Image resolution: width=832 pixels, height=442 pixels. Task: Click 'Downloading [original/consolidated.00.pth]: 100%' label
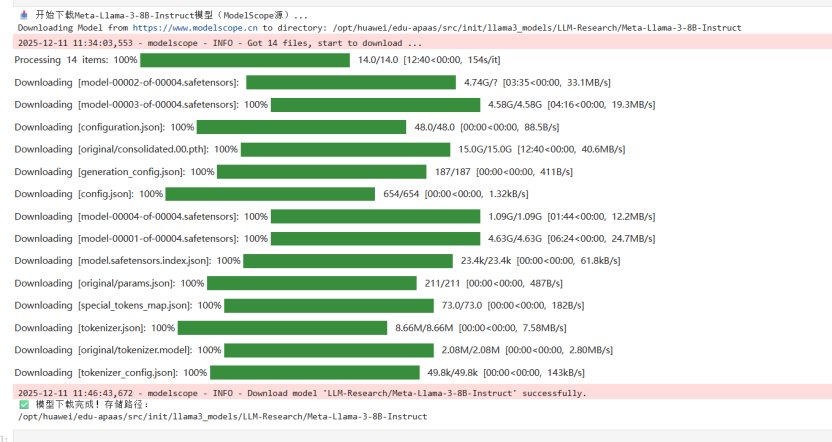click(x=126, y=150)
